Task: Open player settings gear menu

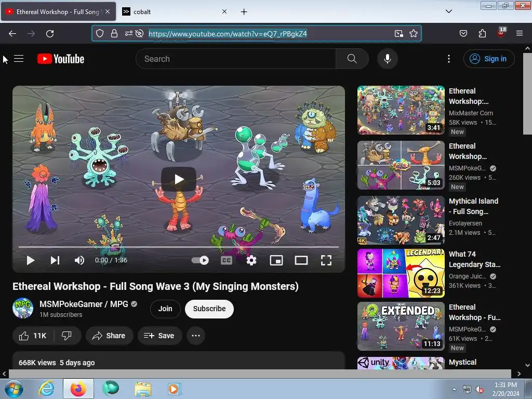Action: pyautogui.click(x=251, y=260)
